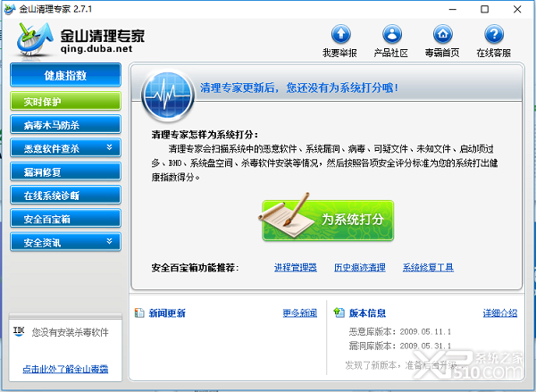The image size is (536, 392).
Task: Click 恶意库版本 2009.05.11.1 text
Action: click(400, 331)
